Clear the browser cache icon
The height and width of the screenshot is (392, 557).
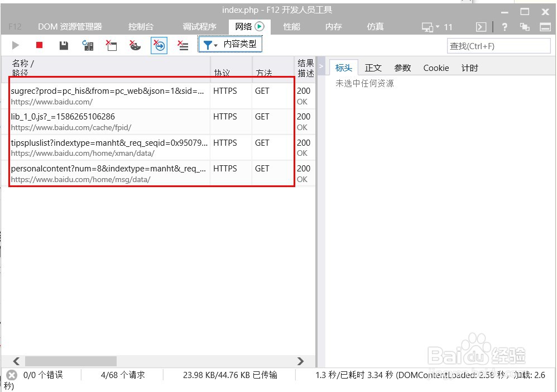pyautogui.click(x=111, y=45)
